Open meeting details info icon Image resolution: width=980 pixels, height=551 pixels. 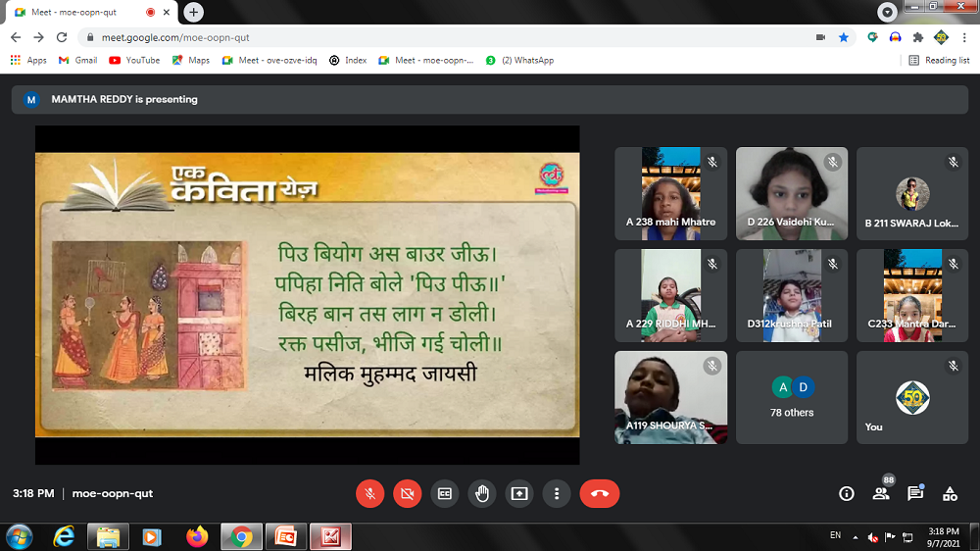[847, 494]
